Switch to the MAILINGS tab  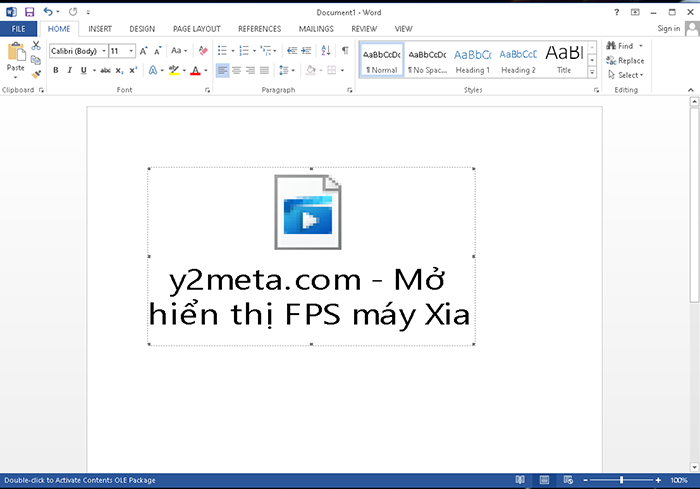316,29
